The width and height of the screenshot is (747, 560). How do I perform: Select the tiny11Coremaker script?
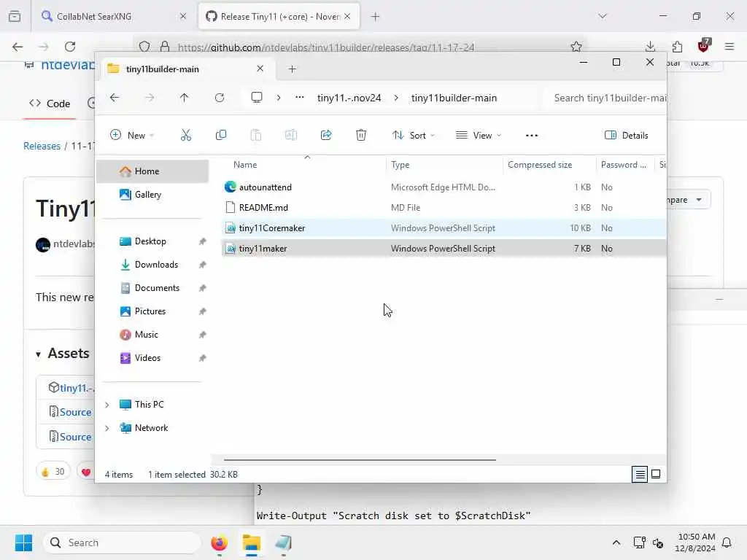443,228
